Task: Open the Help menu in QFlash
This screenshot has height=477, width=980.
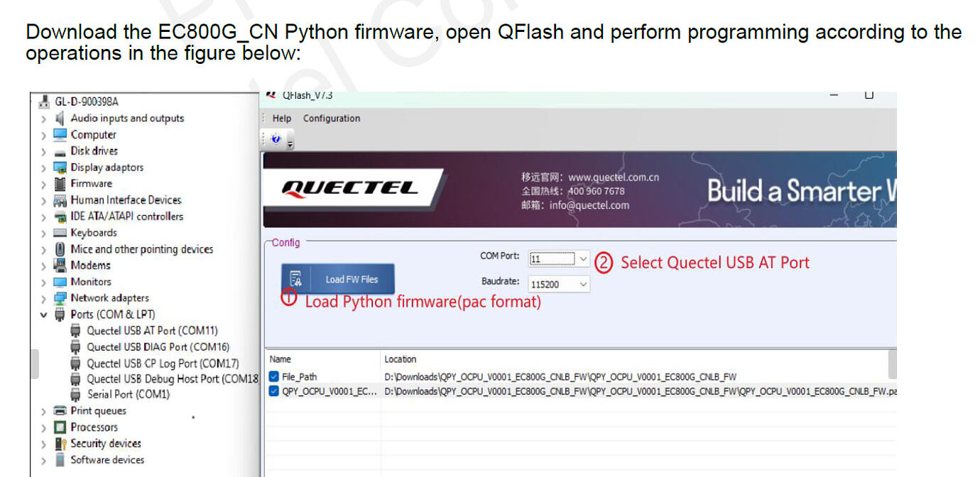Action: (x=282, y=119)
